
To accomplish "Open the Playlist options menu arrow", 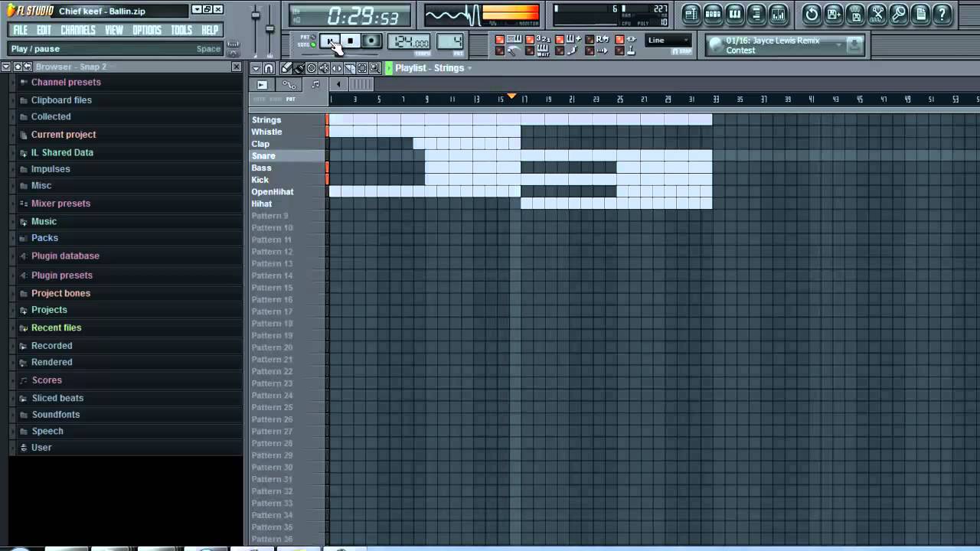I will 256,68.
